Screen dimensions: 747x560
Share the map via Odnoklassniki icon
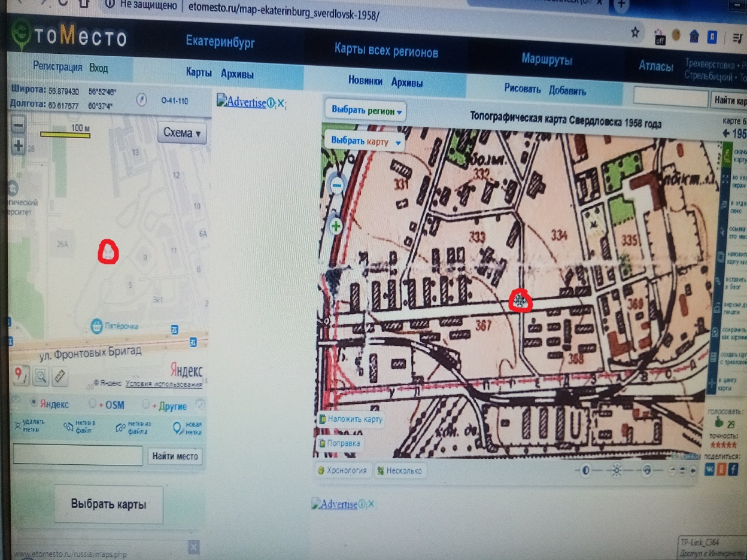point(722,470)
